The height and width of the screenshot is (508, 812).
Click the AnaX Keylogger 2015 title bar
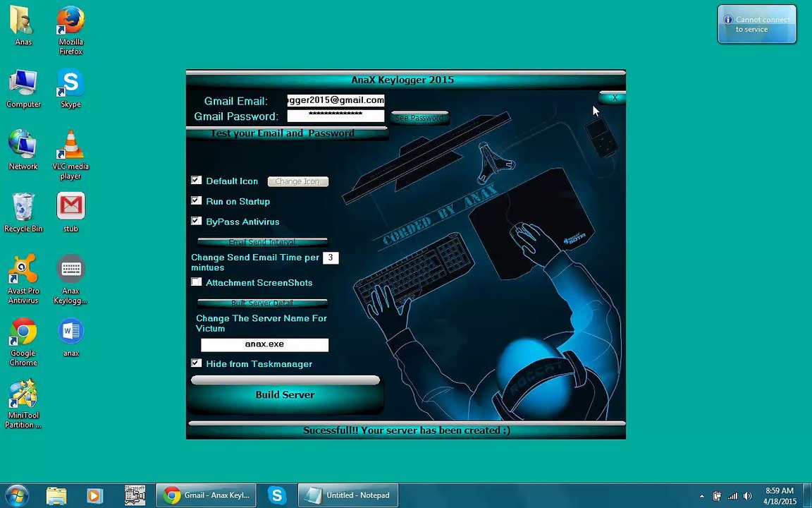406,80
